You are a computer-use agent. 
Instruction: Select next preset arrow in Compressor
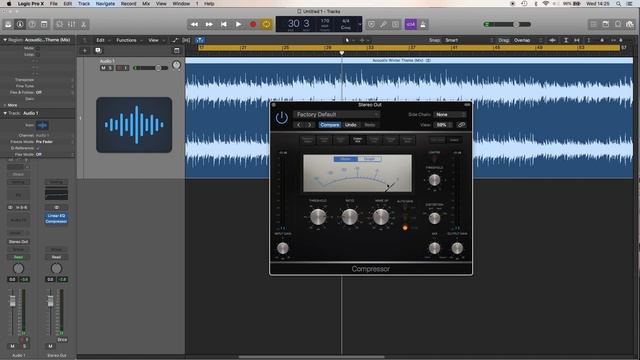pyautogui.click(x=309, y=125)
